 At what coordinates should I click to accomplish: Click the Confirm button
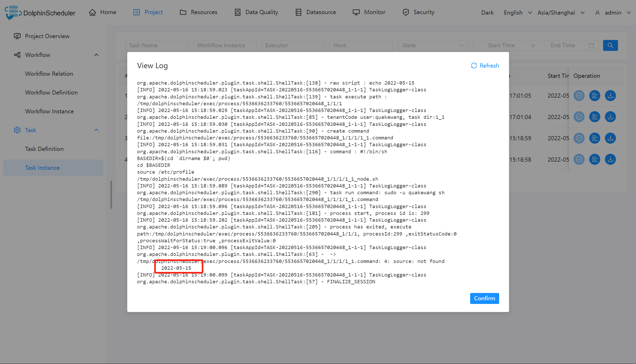click(484, 298)
